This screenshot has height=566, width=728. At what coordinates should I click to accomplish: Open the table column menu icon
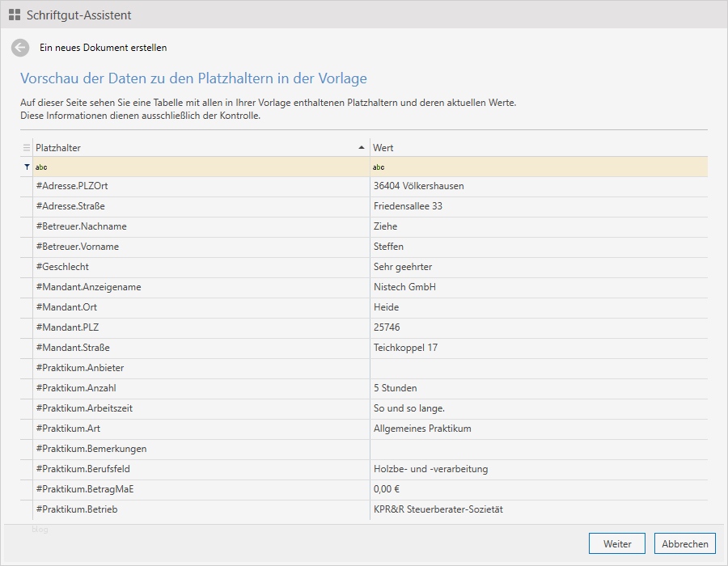click(x=27, y=148)
